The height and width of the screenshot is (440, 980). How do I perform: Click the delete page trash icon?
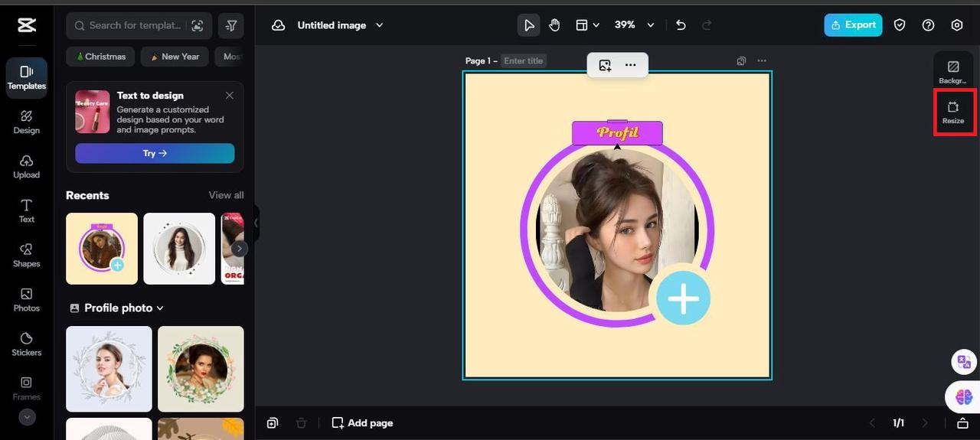point(302,423)
